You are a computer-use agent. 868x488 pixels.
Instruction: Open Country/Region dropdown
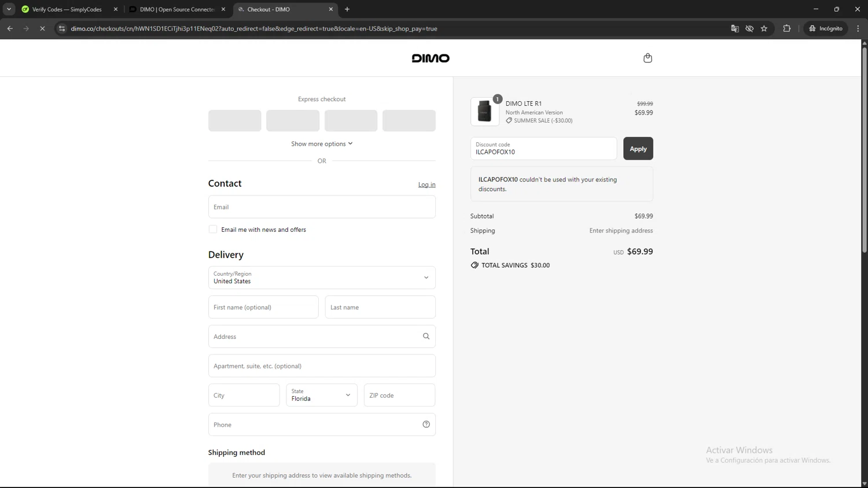322,278
